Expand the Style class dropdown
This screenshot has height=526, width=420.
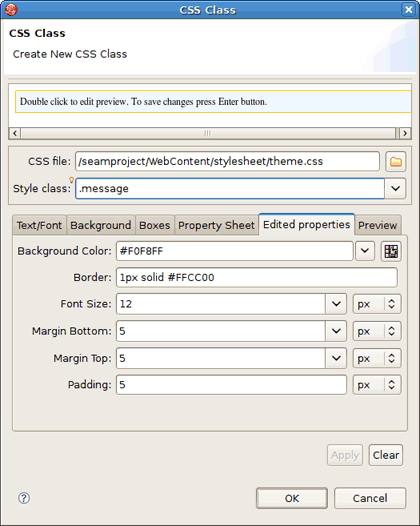pos(395,189)
